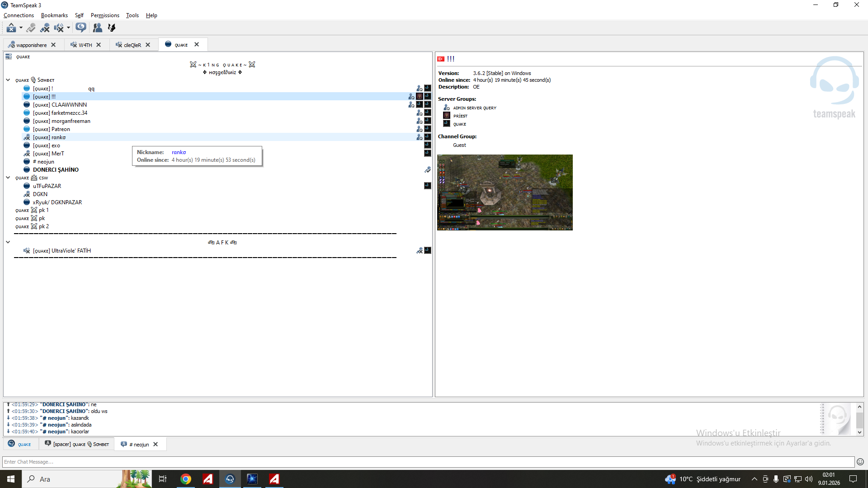Screen dimensions: 868x488
Task: Open the Help menu
Action: coord(151,15)
